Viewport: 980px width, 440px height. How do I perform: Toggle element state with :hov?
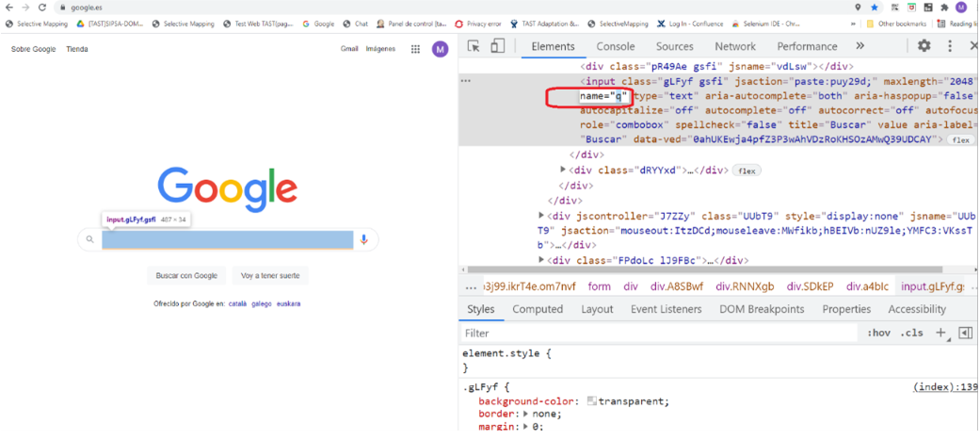pyautogui.click(x=878, y=333)
